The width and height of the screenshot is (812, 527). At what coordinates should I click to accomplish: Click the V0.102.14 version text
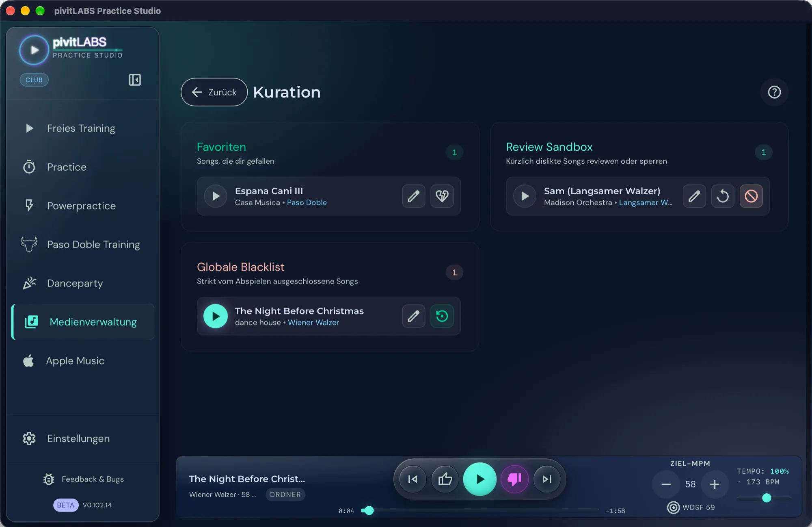[97, 505]
